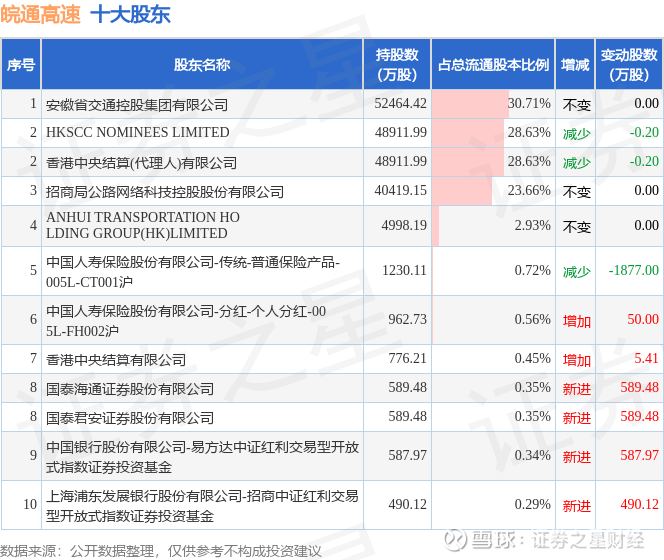The height and width of the screenshot is (560, 664).
Task: Click rank number 1 in first row
Action: coord(33,103)
